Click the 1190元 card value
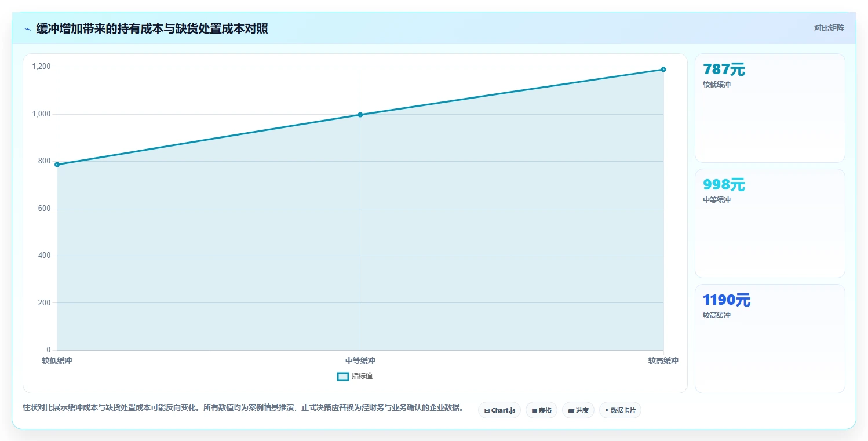This screenshot has width=868, height=441. [x=727, y=300]
